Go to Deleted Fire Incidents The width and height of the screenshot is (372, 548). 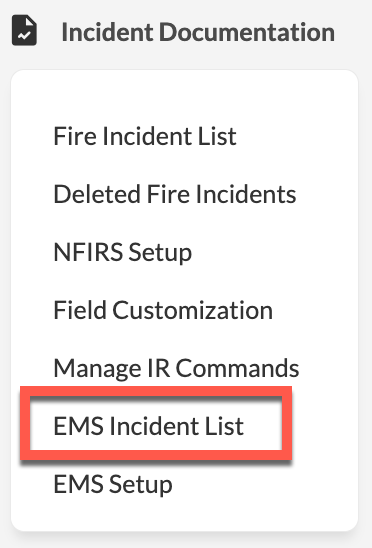pyautogui.click(x=175, y=194)
